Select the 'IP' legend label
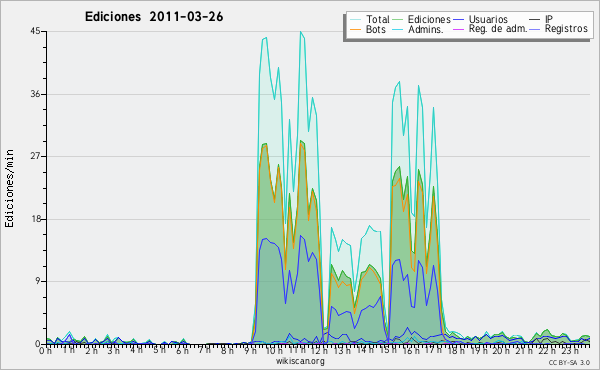This screenshot has width=600, height=370. point(549,19)
